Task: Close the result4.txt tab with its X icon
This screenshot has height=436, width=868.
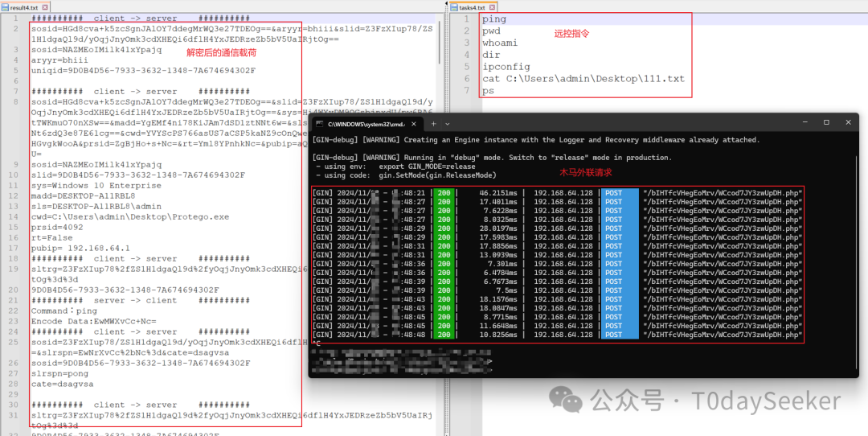Action: click(45, 8)
